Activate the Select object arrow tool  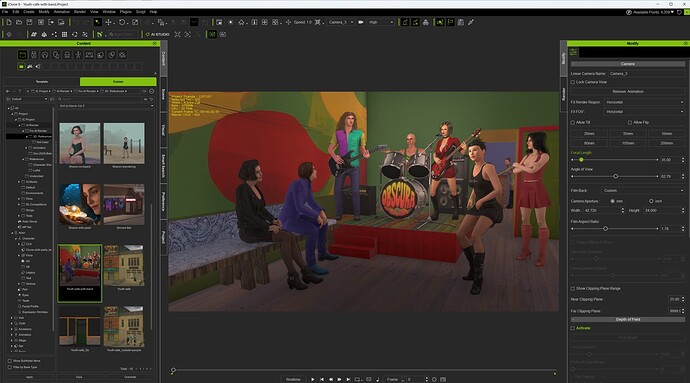[98, 22]
